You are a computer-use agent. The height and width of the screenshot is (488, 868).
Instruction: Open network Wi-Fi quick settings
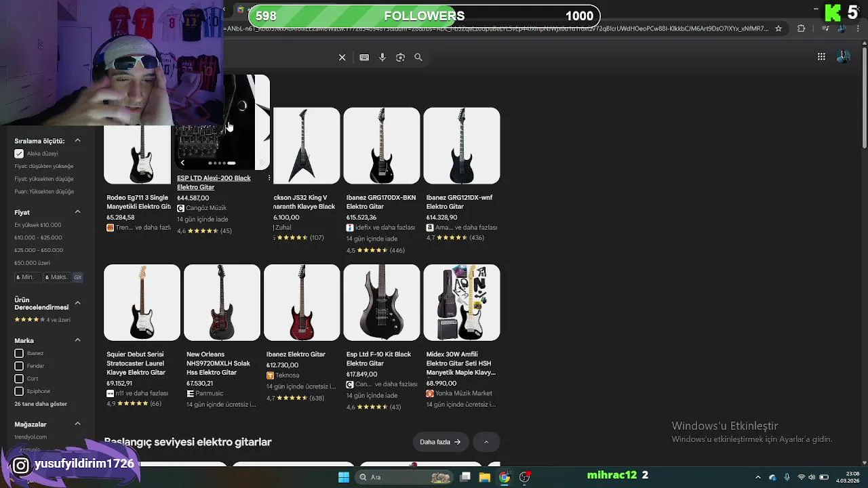(x=802, y=477)
